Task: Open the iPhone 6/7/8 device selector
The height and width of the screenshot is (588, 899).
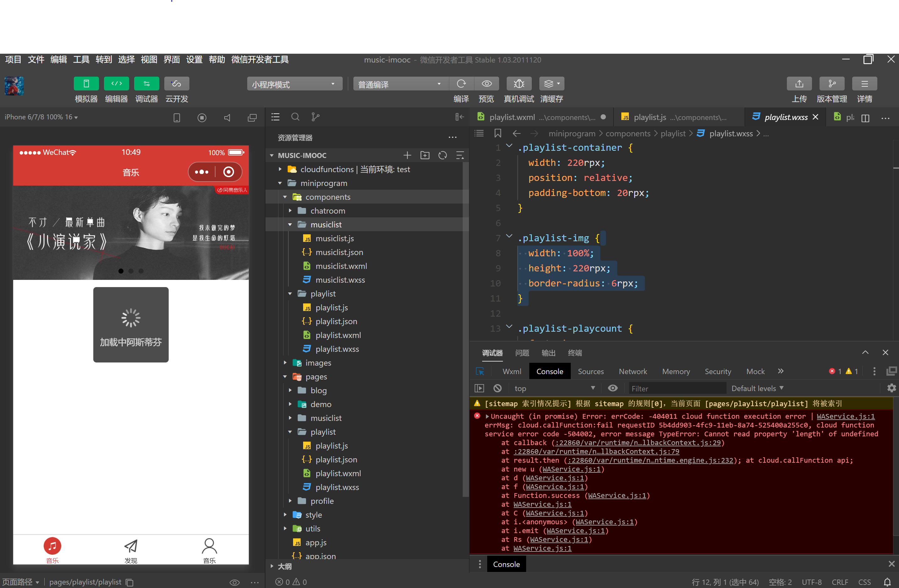Action: click(41, 117)
